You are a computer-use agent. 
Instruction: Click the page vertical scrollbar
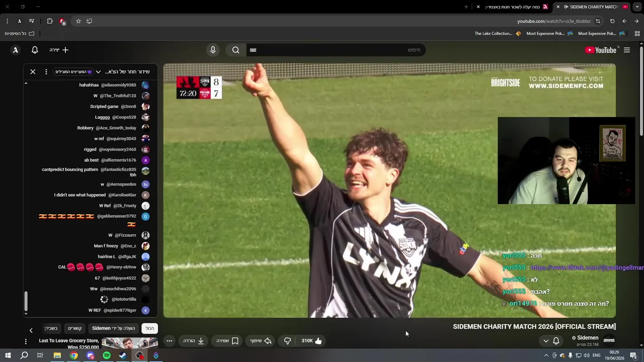(x=641, y=90)
